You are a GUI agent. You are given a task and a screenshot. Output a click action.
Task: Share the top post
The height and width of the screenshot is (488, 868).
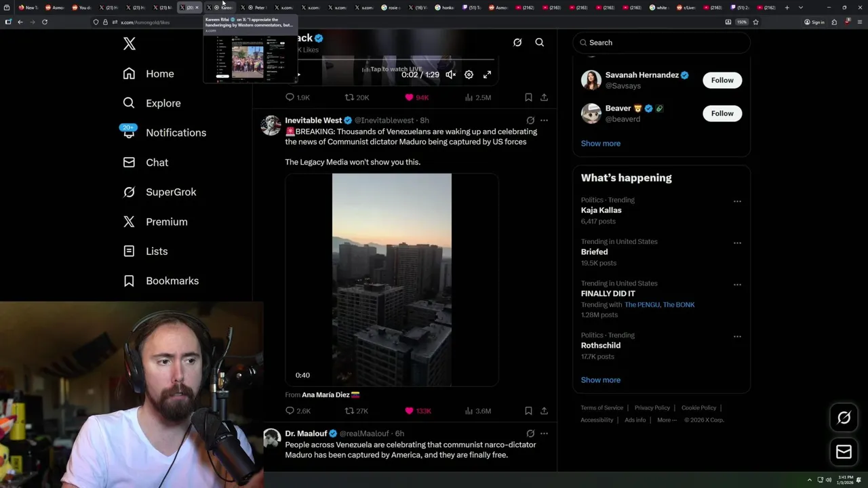click(x=544, y=98)
